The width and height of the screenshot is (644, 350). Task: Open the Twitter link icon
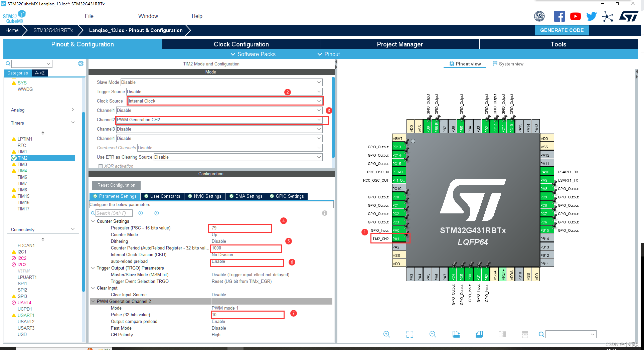pos(591,16)
